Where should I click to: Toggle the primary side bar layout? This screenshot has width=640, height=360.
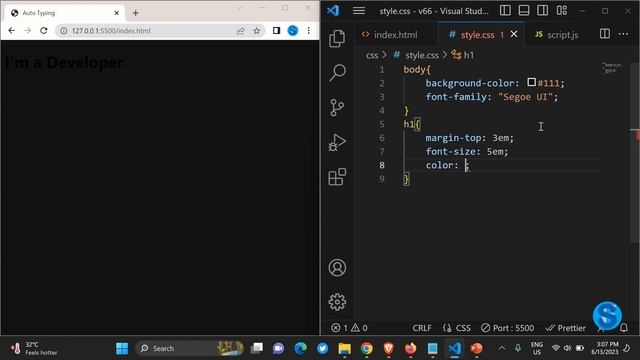click(505, 11)
